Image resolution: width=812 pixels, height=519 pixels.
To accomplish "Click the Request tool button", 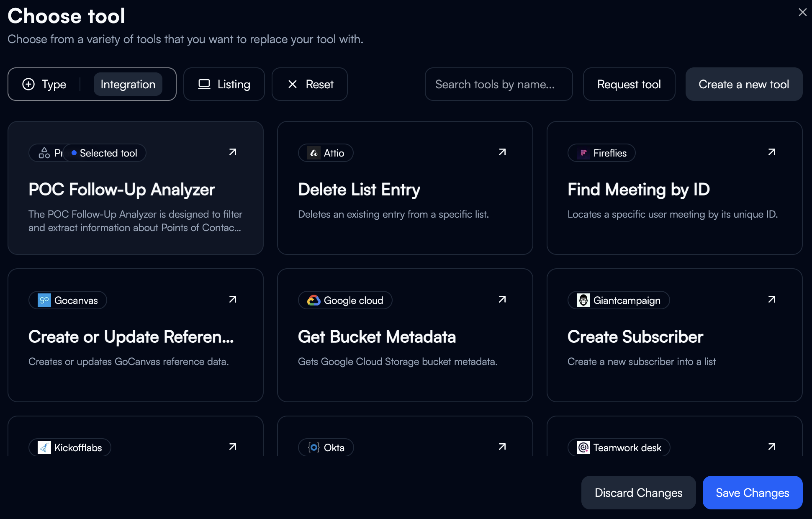I will [x=629, y=84].
